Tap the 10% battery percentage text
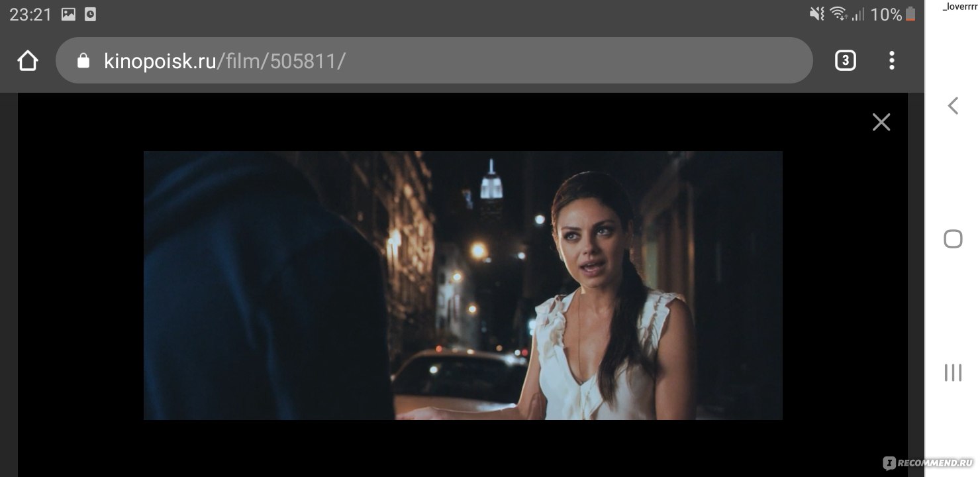The image size is (980, 477). click(886, 14)
